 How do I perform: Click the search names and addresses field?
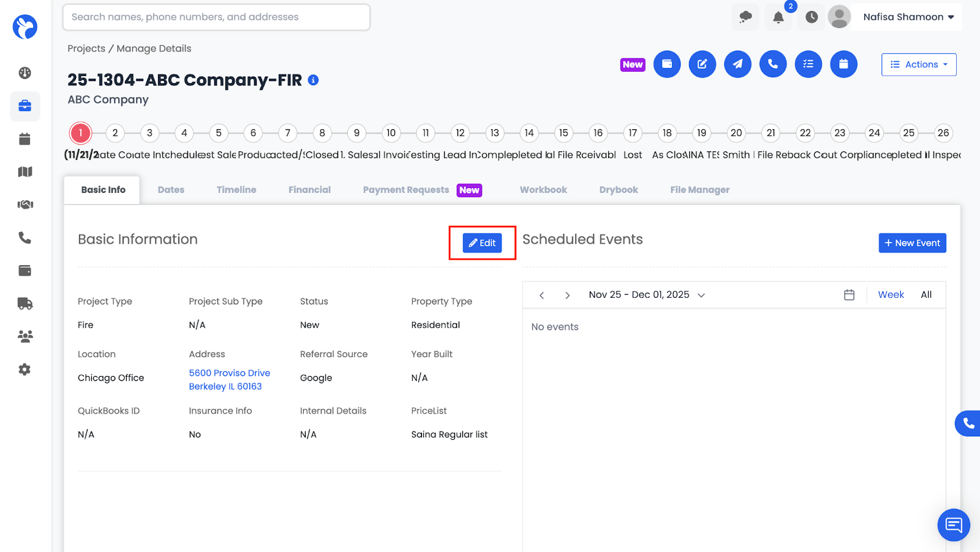coord(216,17)
